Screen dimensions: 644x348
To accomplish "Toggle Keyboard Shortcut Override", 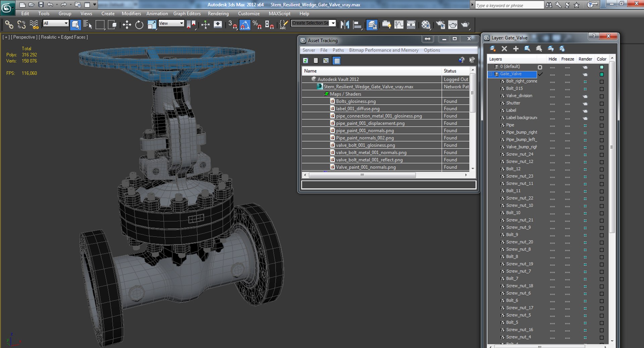I will click(218, 24).
